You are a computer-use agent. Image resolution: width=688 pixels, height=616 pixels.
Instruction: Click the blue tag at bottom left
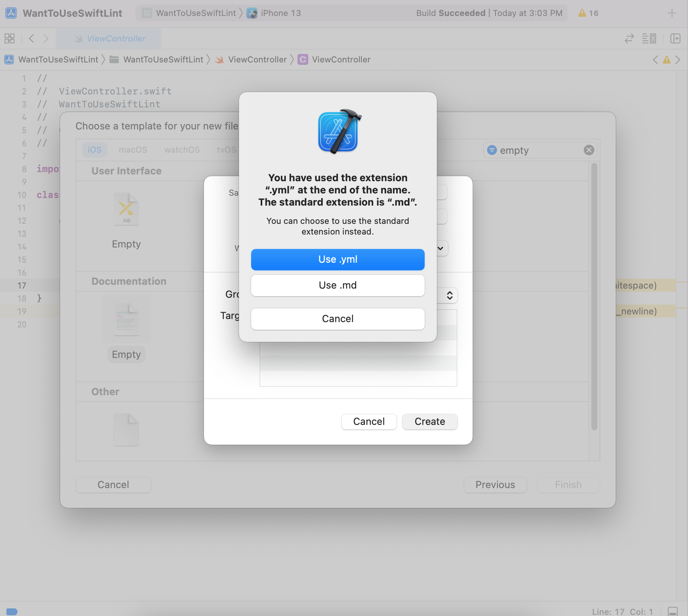pos(12,611)
